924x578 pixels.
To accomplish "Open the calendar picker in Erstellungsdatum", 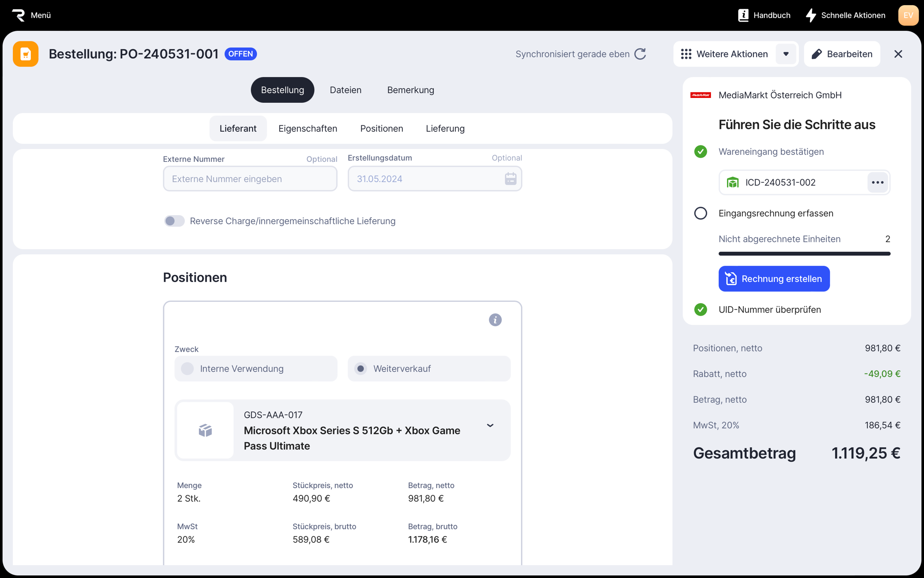I will coord(510,179).
